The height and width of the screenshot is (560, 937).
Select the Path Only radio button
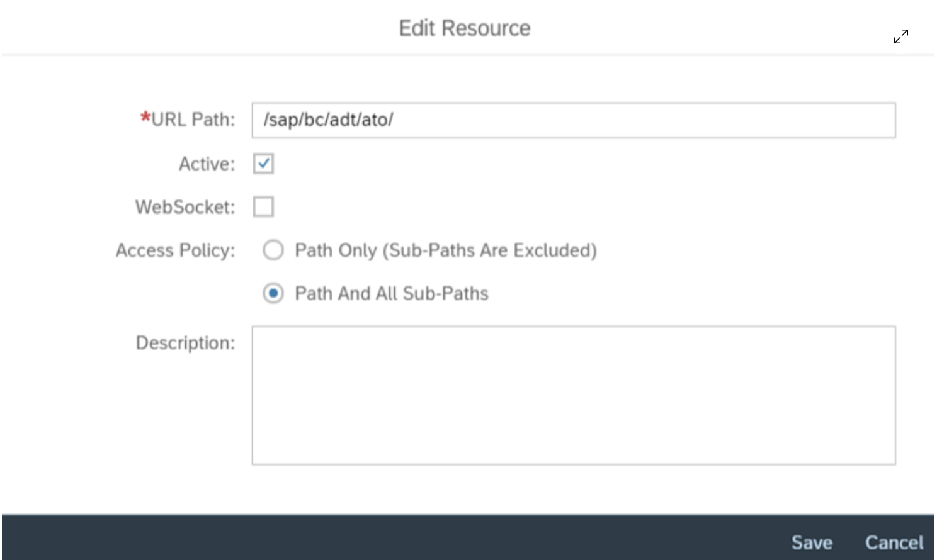coord(273,250)
